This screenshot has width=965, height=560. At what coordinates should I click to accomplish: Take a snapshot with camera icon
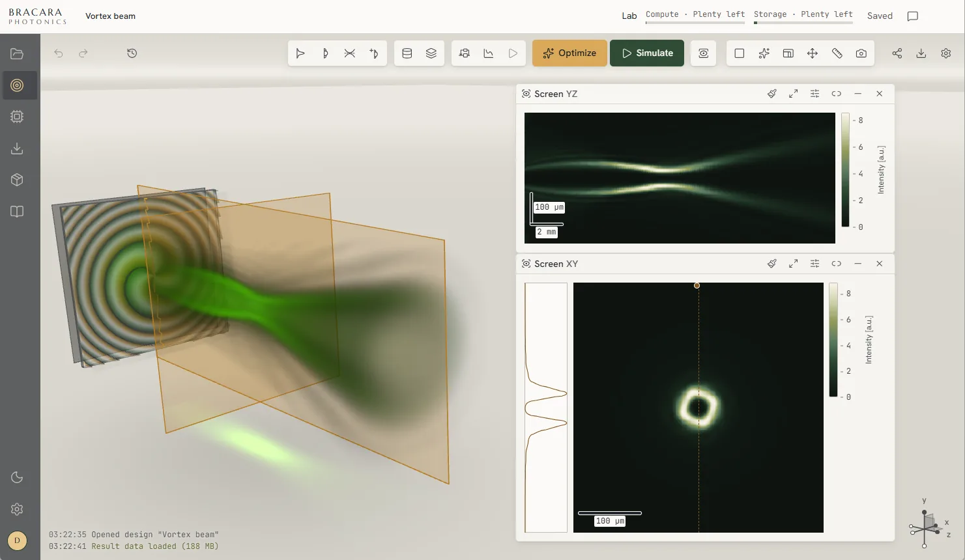point(861,53)
